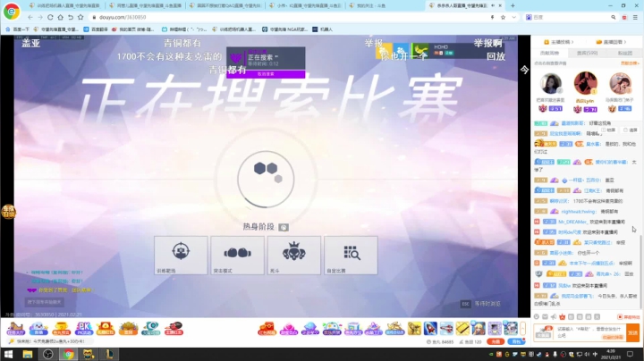Image resolution: width=644 pixels, height=361 pixels.
Task: Switch to the 粉丝团 tab
Action: (x=624, y=53)
